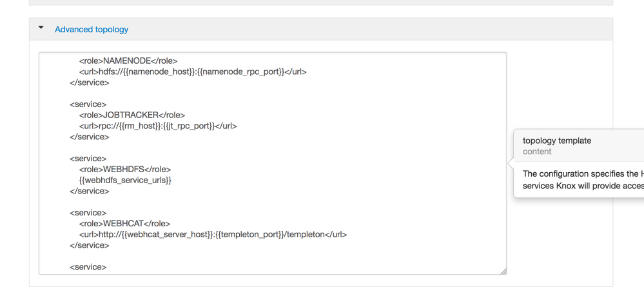
Task: Click the opening service tag above JOBTRACKER
Action: pos(88,104)
